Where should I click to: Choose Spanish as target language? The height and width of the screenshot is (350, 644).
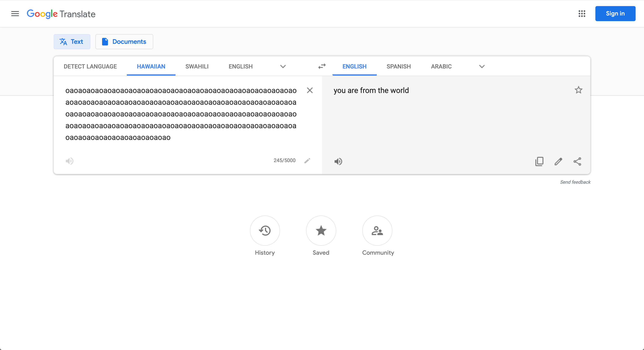[399, 66]
